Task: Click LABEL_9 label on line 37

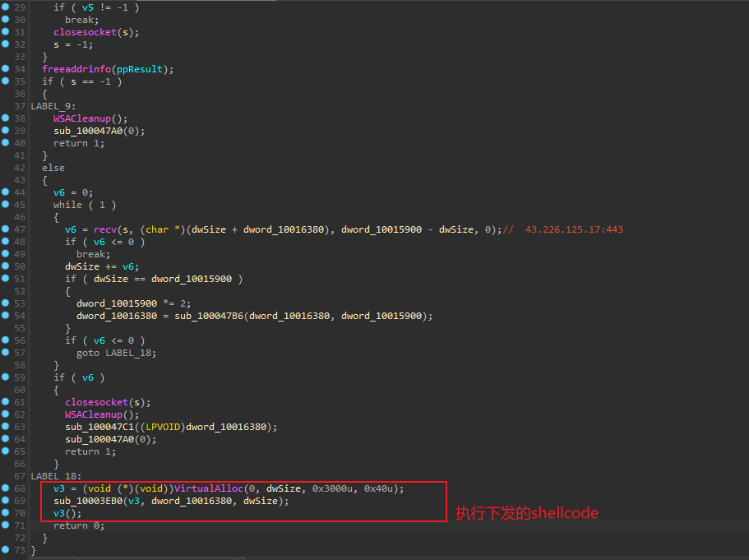Action: point(53,106)
